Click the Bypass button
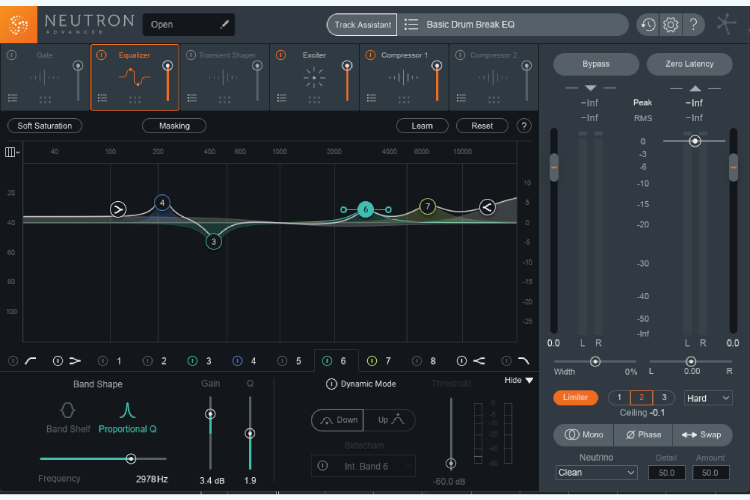 tap(596, 64)
